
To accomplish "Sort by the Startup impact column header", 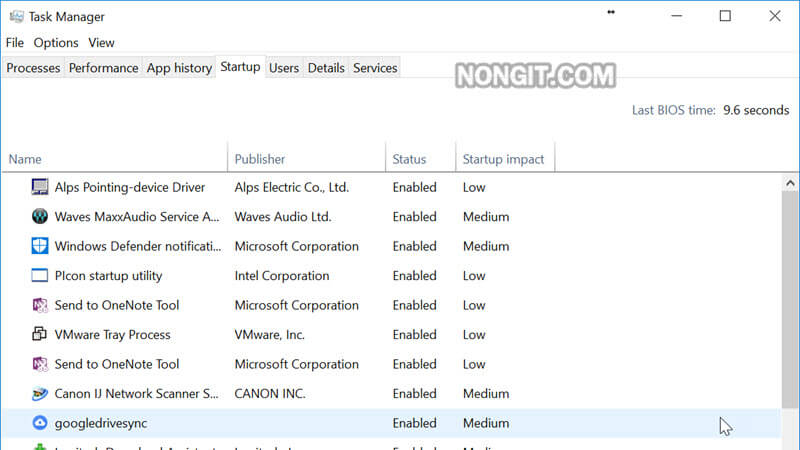I will click(505, 159).
